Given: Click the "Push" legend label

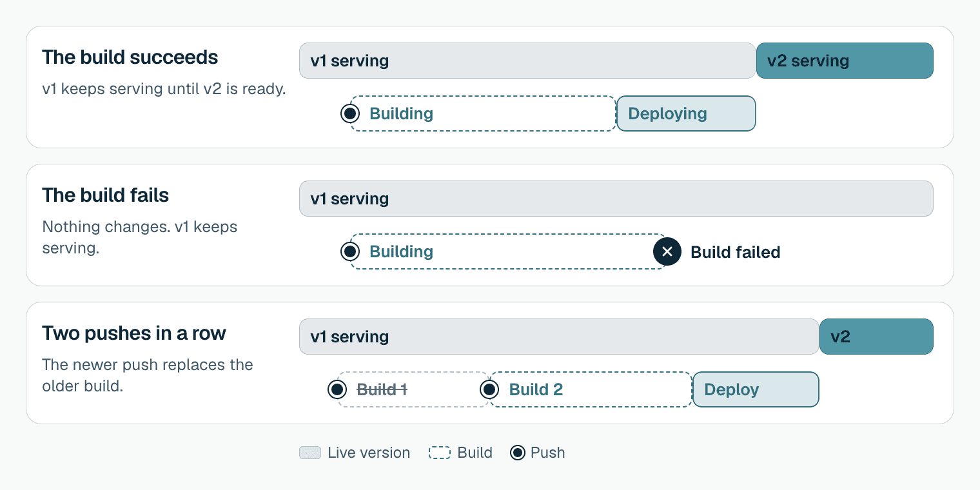Looking at the screenshot, I should point(548,453).
